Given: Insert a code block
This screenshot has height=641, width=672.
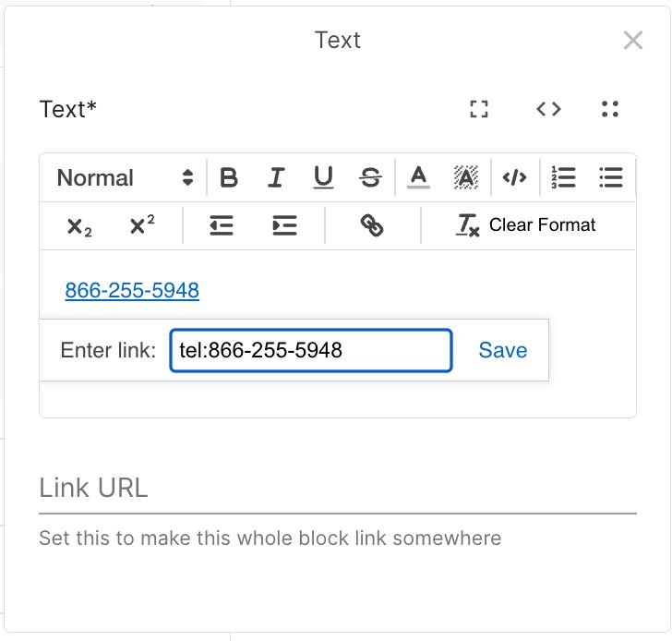Looking at the screenshot, I should 515,178.
